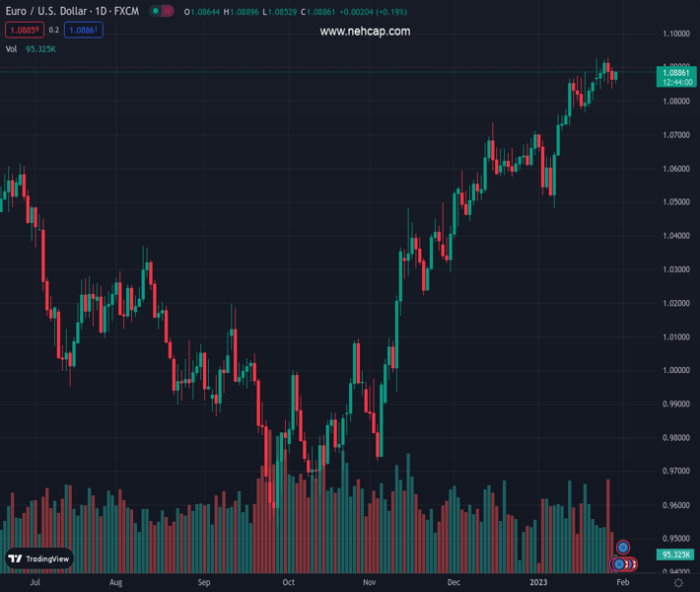Click the 1.00000 level on price scale
700x592 pixels.
[675, 370]
